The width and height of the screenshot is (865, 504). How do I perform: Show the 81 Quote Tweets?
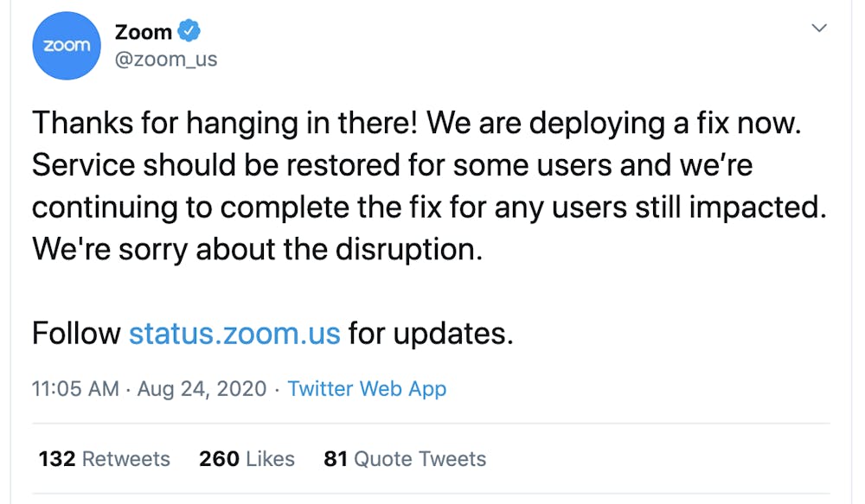[x=405, y=458]
